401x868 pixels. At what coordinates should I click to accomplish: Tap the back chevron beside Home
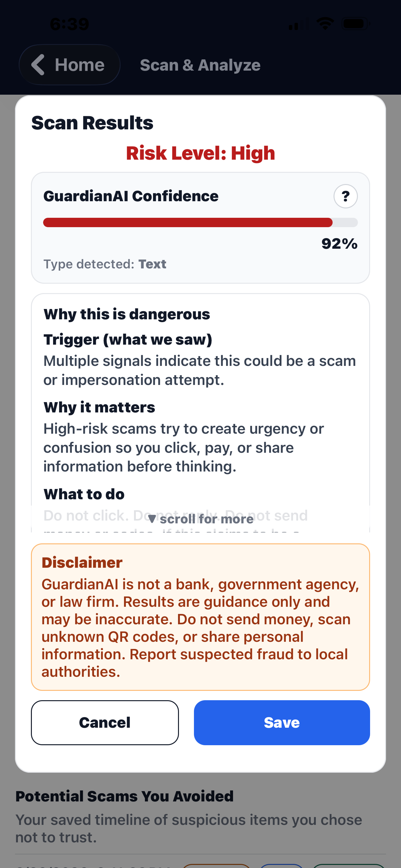[x=38, y=64]
